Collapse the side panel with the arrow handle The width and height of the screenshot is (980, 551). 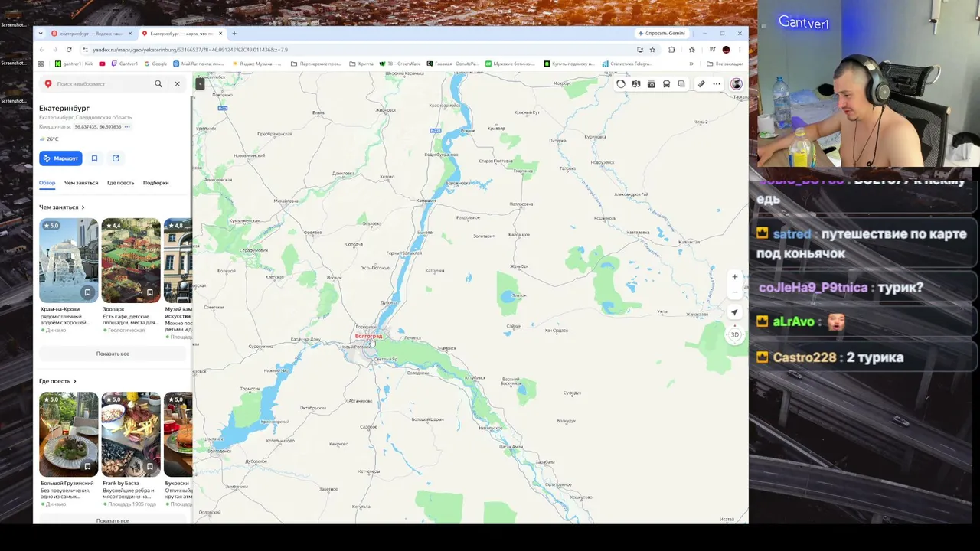point(200,83)
